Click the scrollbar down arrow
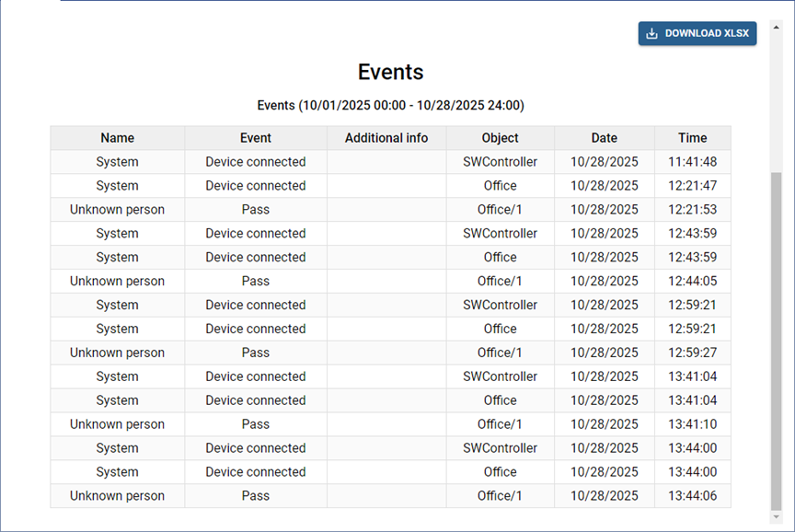This screenshot has width=795, height=532. pos(777,517)
